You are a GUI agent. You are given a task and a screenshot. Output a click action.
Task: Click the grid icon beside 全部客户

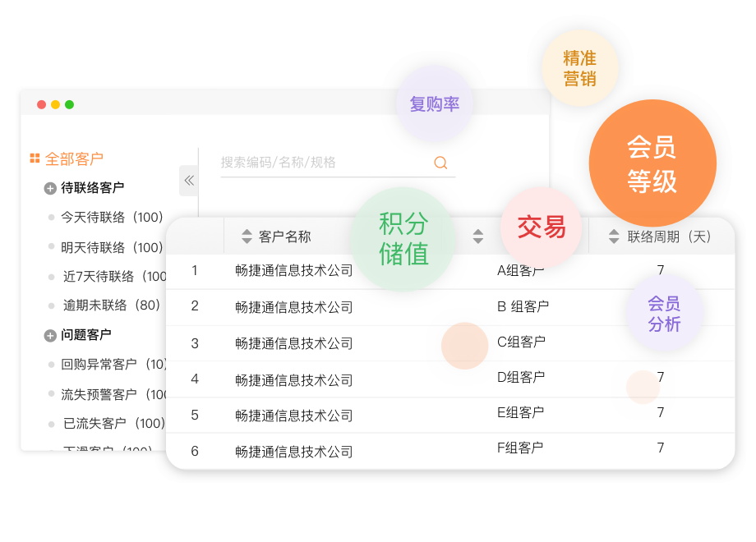[35, 158]
